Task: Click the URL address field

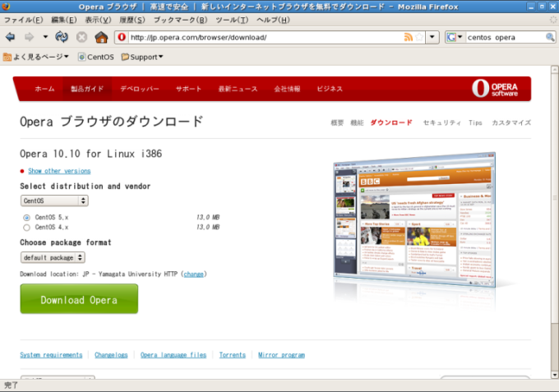Action: pyautogui.click(x=263, y=37)
